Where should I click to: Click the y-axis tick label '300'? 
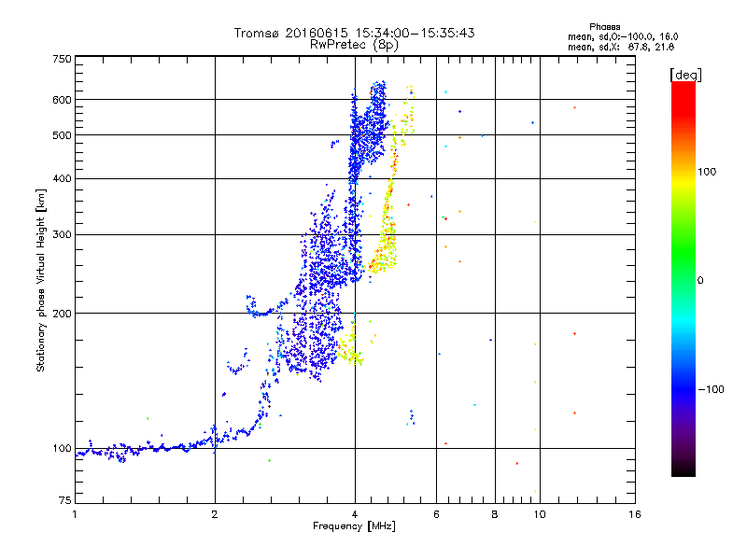click(62, 234)
